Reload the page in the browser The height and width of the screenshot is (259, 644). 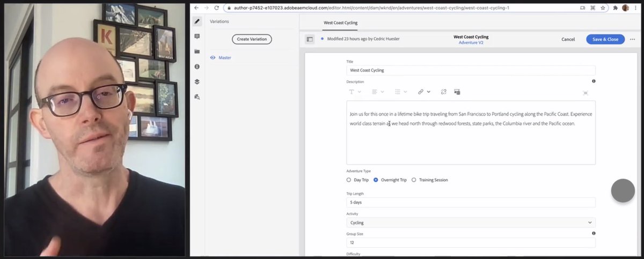tap(216, 8)
